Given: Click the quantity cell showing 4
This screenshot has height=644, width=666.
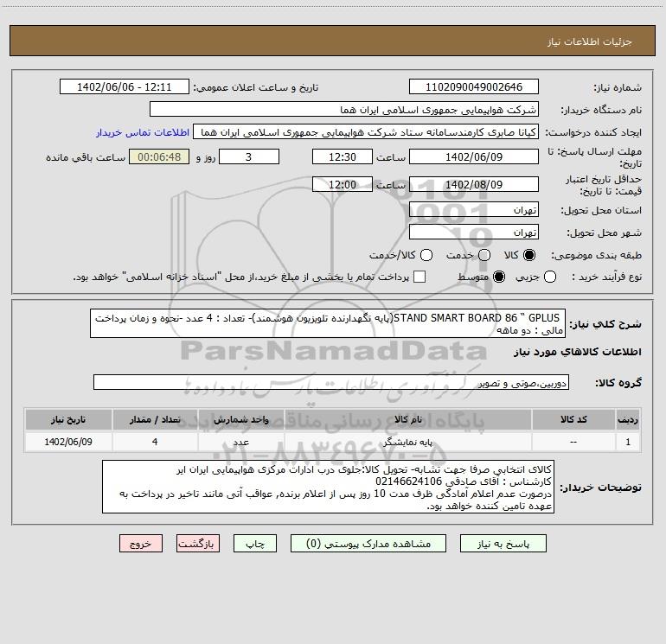Looking at the screenshot, I should click(x=155, y=442).
